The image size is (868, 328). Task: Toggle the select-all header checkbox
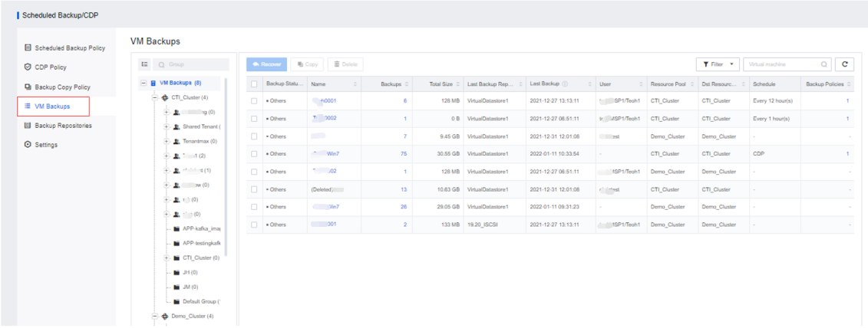click(254, 84)
